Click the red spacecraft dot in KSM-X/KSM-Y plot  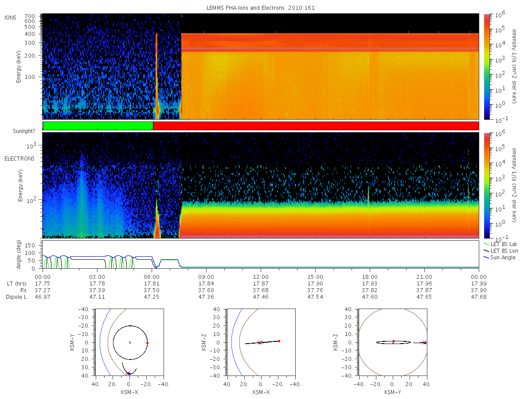point(148,343)
